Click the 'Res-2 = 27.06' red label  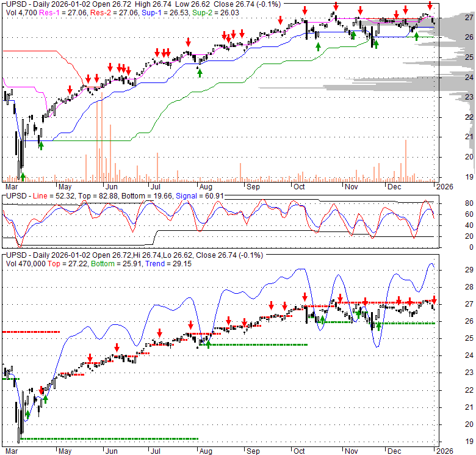(x=115, y=13)
